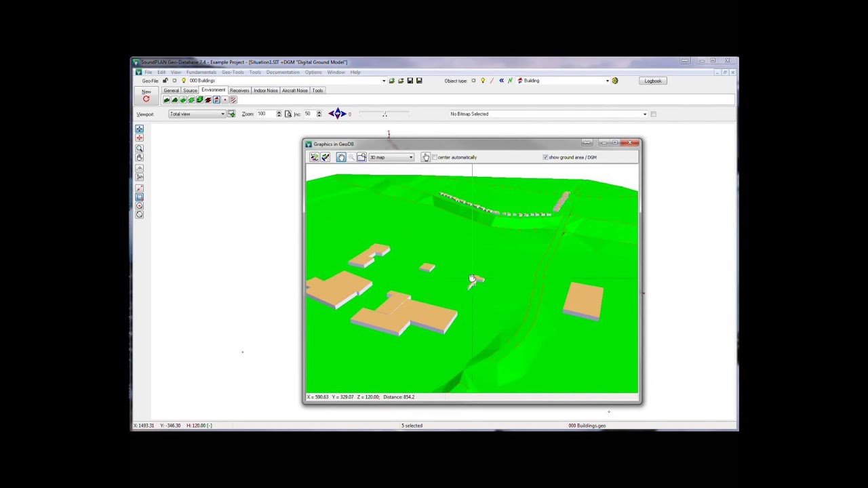Select the blue rectangle tool in left toolbar
868x488 pixels.
pyautogui.click(x=139, y=197)
